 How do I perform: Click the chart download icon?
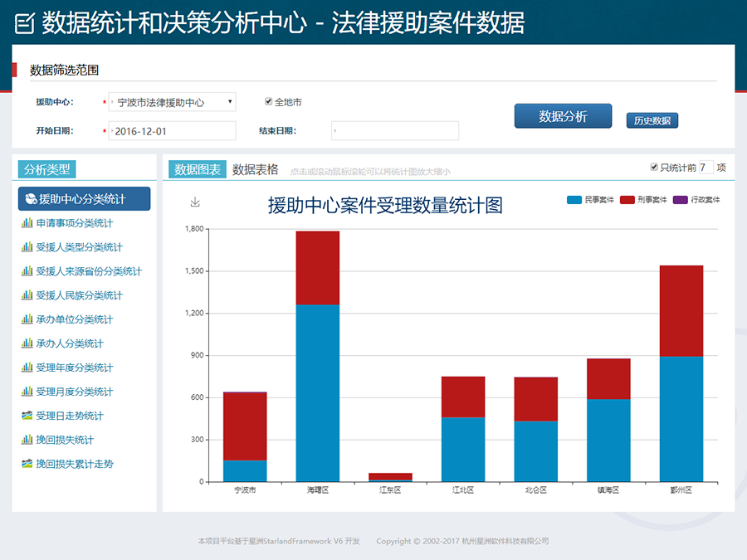tap(195, 202)
